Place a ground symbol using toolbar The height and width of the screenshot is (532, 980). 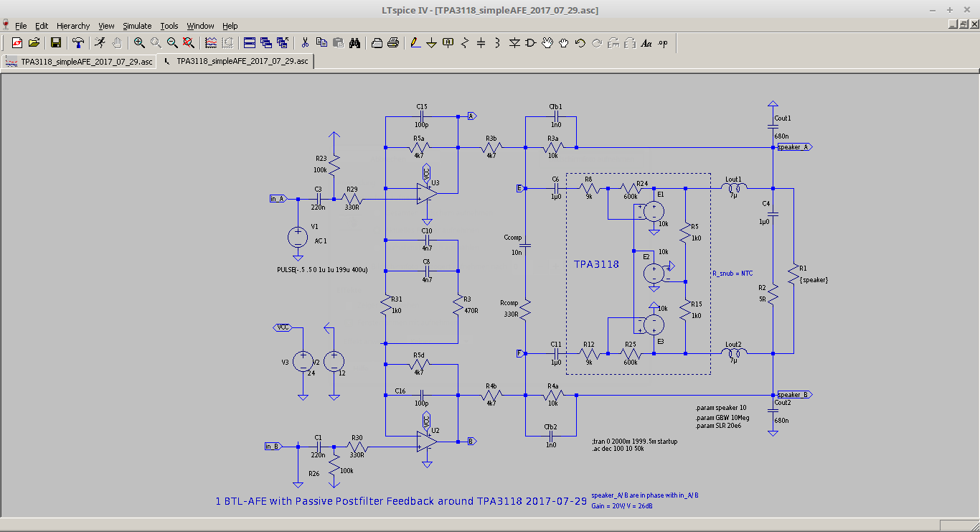pyautogui.click(x=431, y=43)
